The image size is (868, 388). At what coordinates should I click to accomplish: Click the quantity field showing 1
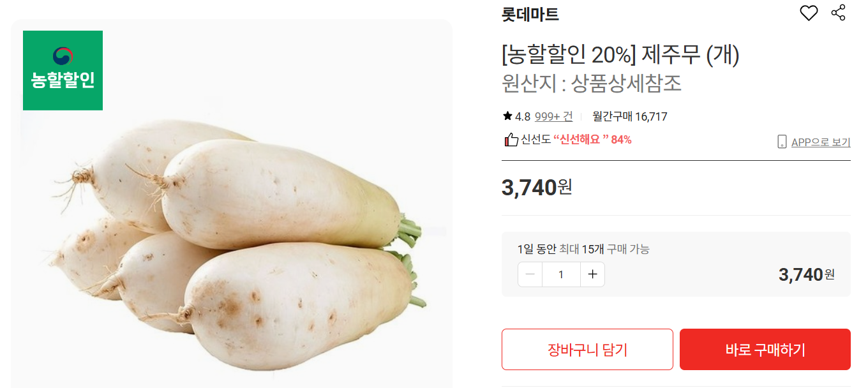pos(561,274)
